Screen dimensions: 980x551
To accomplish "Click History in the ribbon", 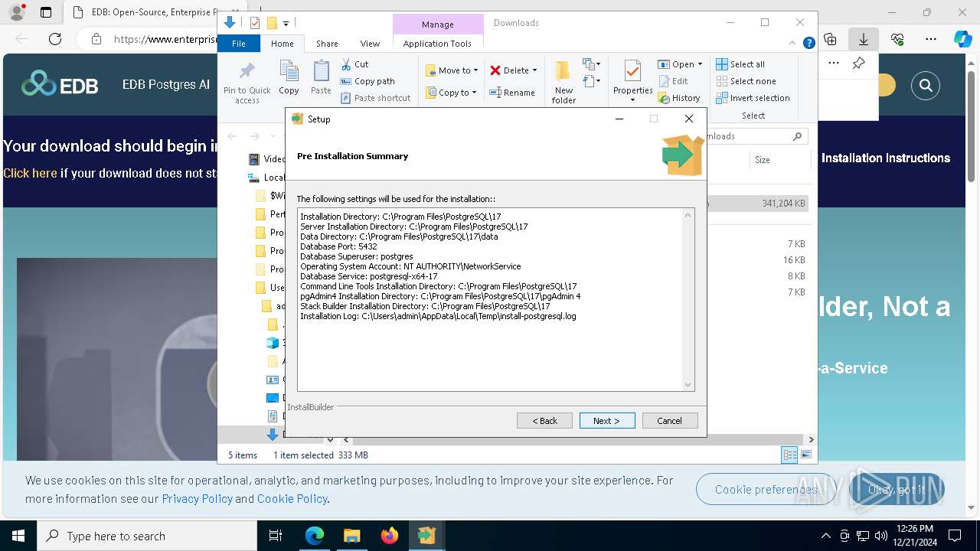I will 679,98.
